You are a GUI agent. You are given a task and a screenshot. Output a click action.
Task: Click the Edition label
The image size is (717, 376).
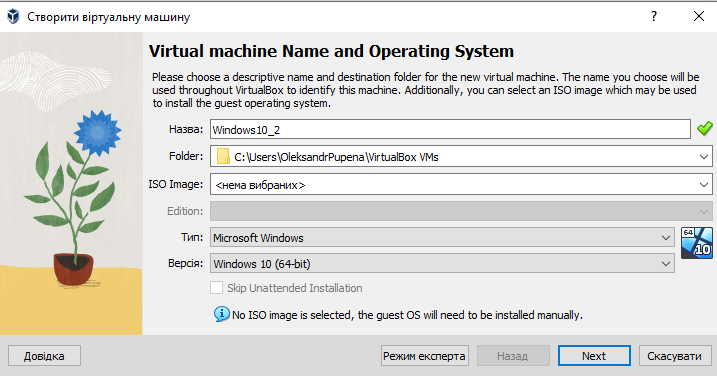tap(185, 211)
